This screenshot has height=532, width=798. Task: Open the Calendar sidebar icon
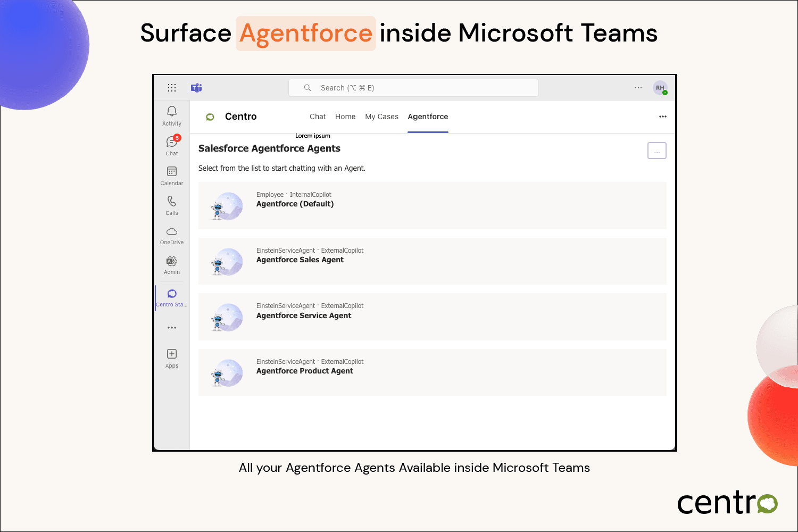coord(172,171)
